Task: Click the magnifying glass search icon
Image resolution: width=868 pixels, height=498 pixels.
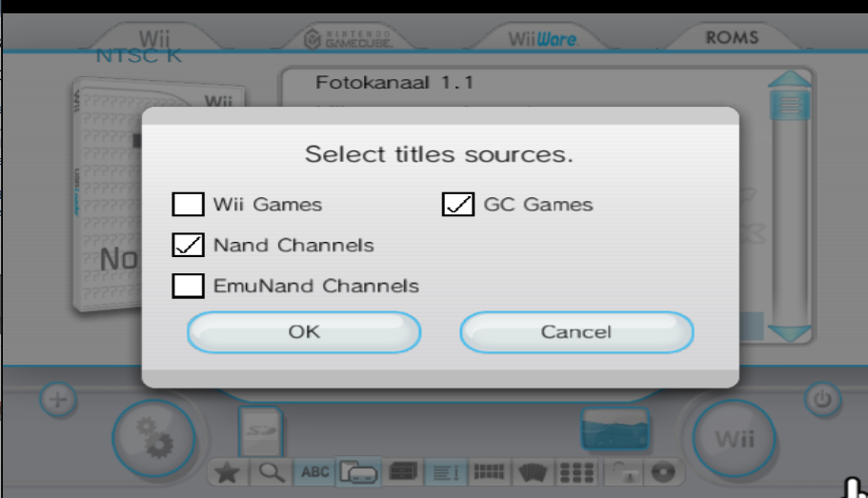Action: 272,472
